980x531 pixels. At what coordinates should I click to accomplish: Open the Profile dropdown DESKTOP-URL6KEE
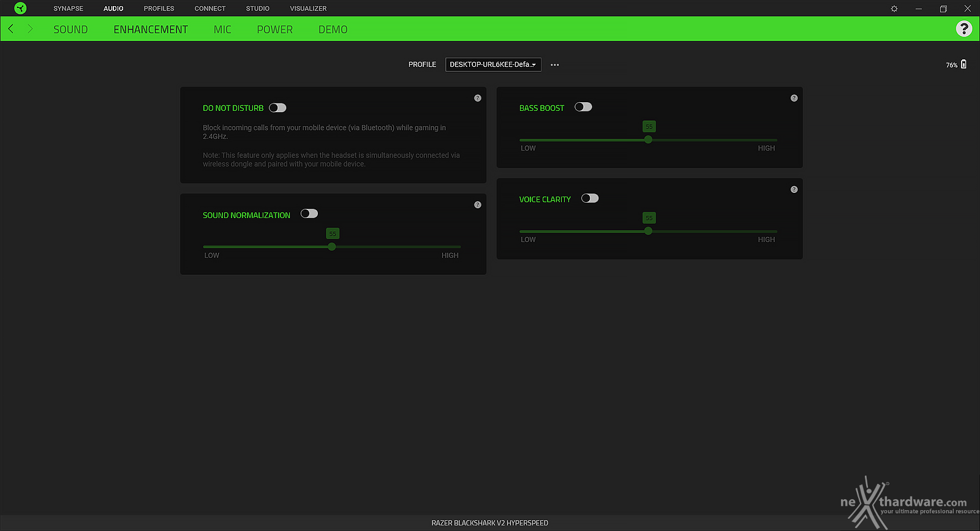493,64
